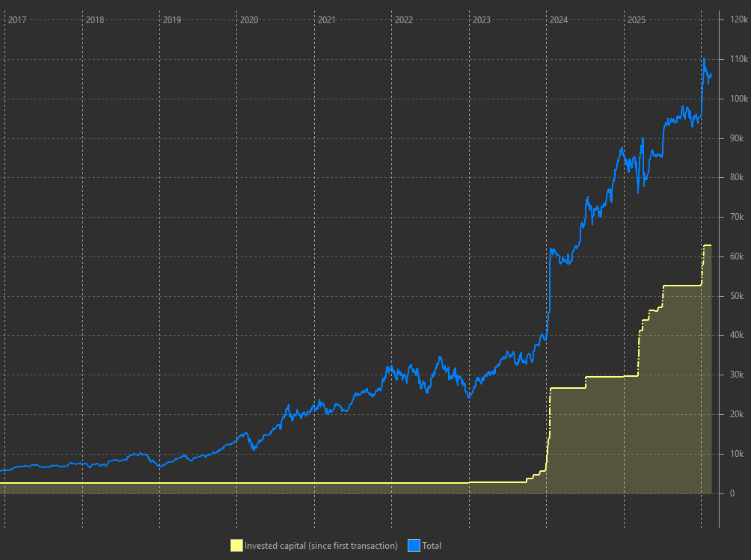Click the 2017 year label
Screen dimensions: 751x560
click(17, 20)
